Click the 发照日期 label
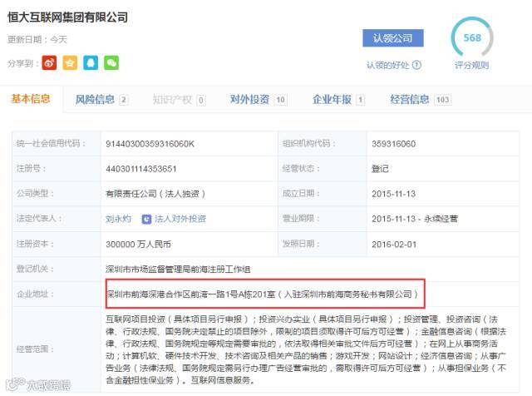The height and width of the screenshot is (396, 532). pyautogui.click(x=301, y=244)
